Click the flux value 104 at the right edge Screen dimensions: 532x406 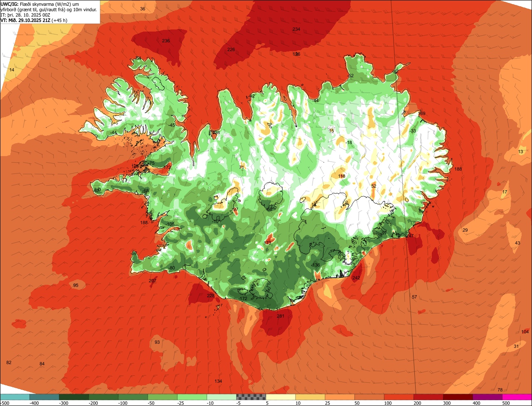point(525,332)
